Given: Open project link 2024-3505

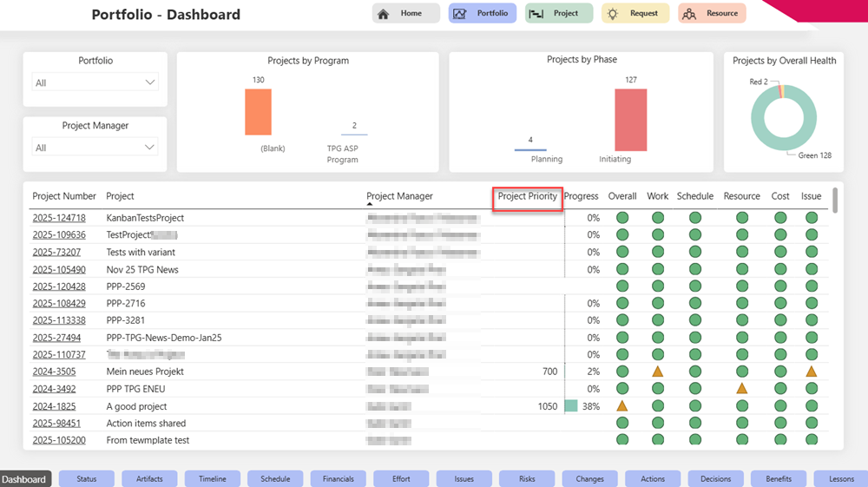Looking at the screenshot, I should click(54, 372).
